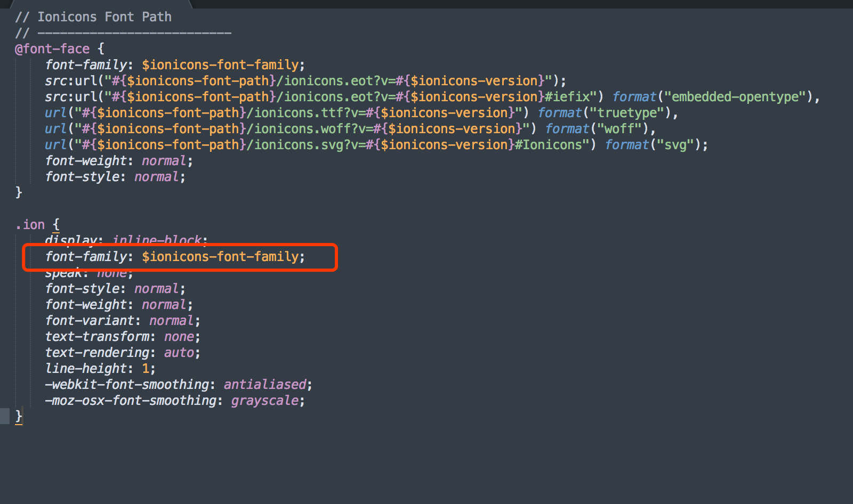Click the "antialiased" value

(265, 385)
